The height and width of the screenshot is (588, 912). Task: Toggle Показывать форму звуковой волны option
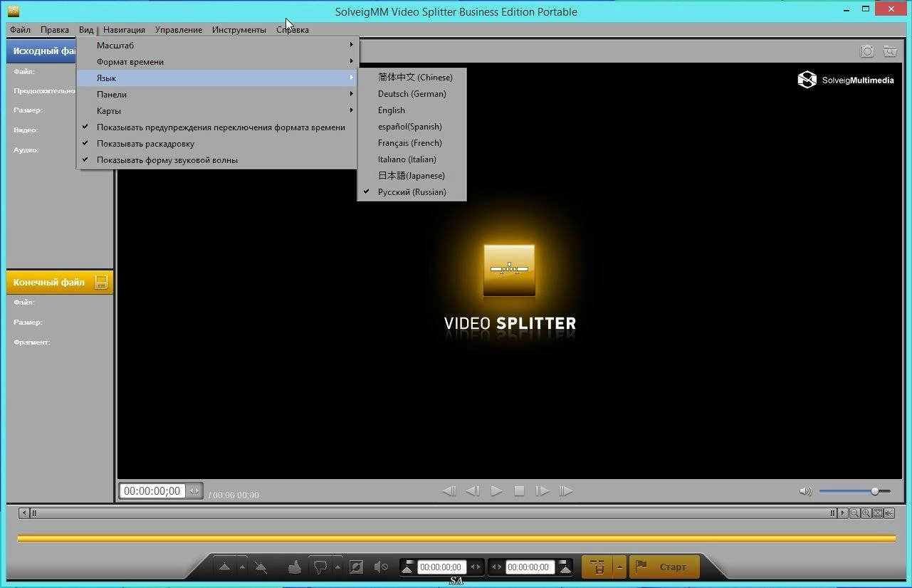tap(216, 160)
